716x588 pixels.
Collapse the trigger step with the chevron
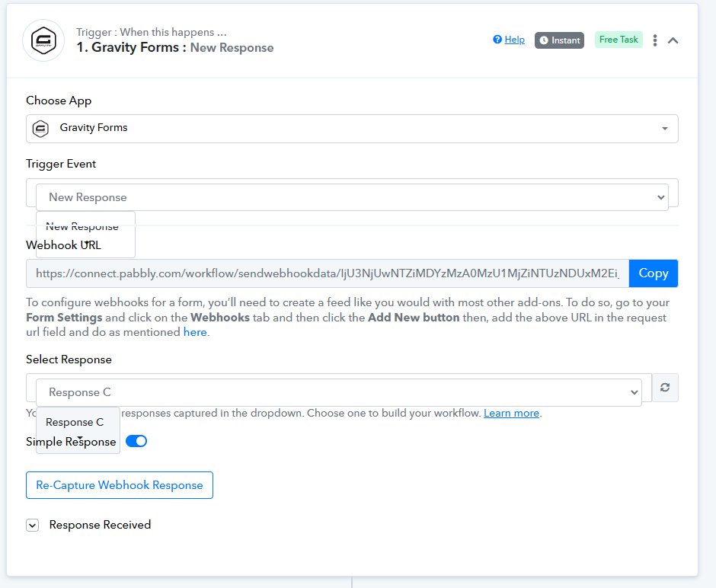pos(673,40)
